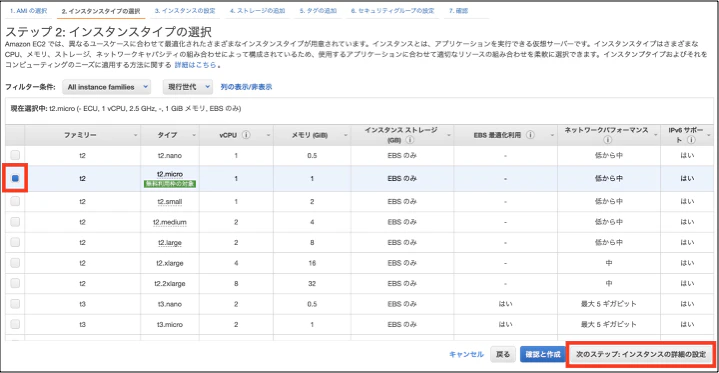Image resolution: width=719 pixels, height=373 pixels.
Task: Click the EBS 最適化利用 column info icon
Action: coord(530,135)
